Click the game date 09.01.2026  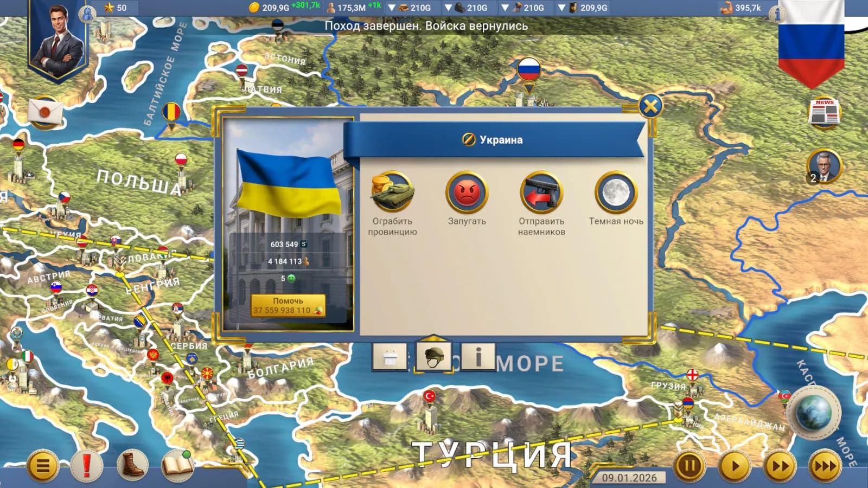(629, 478)
